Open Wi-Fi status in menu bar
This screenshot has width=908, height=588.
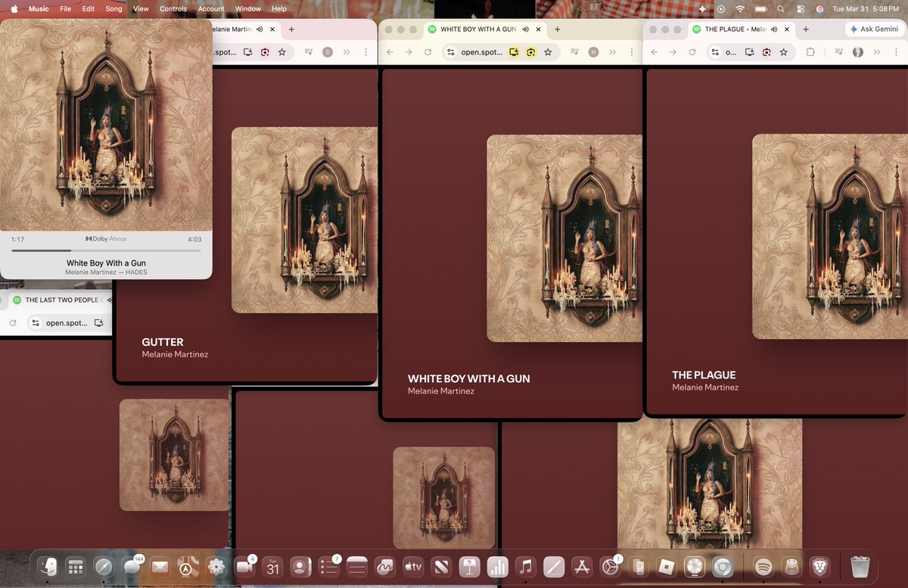point(740,9)
